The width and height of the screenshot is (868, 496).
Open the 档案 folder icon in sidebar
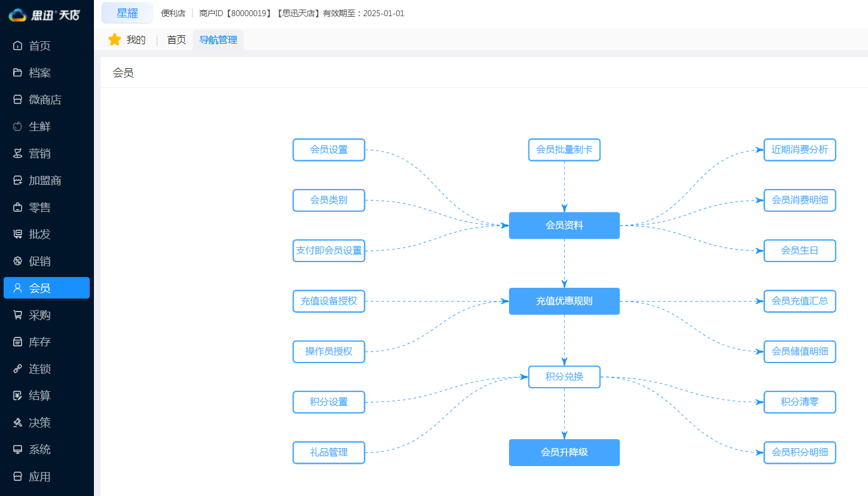pyautogui.click(x=17, y=73)
